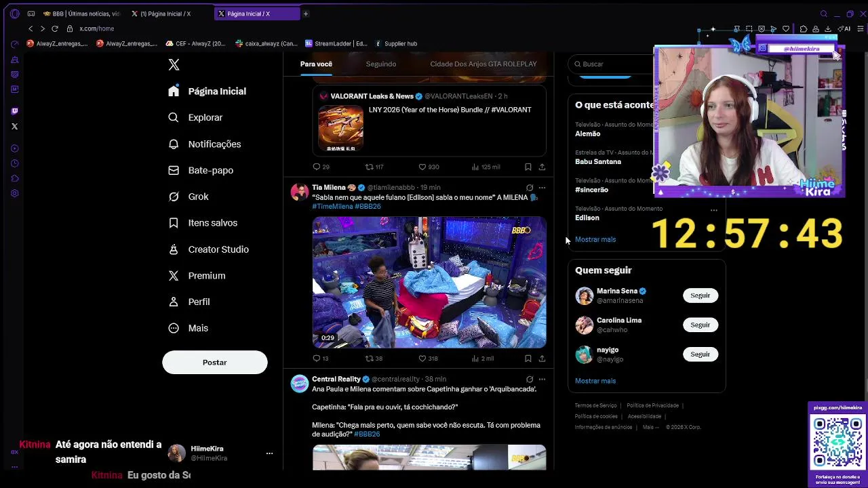Screen dimensions: 868x488
Task: Open Twitch in the Opera sidebar
Action: 14,110
